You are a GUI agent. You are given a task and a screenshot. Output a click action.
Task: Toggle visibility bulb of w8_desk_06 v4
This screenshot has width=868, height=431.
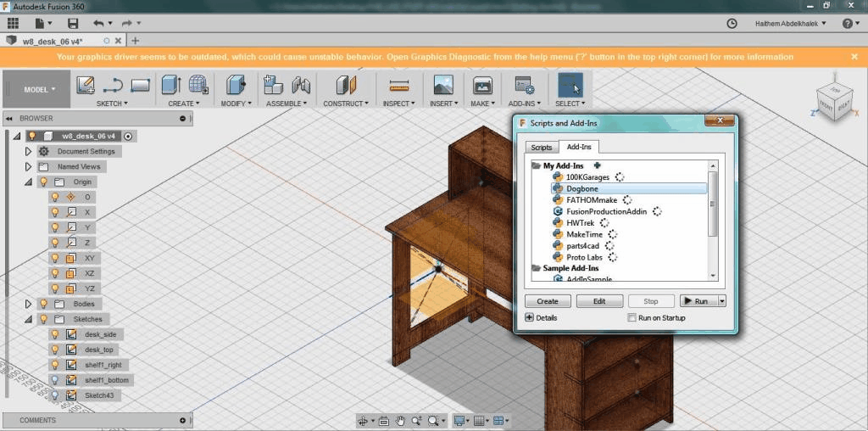32,136
